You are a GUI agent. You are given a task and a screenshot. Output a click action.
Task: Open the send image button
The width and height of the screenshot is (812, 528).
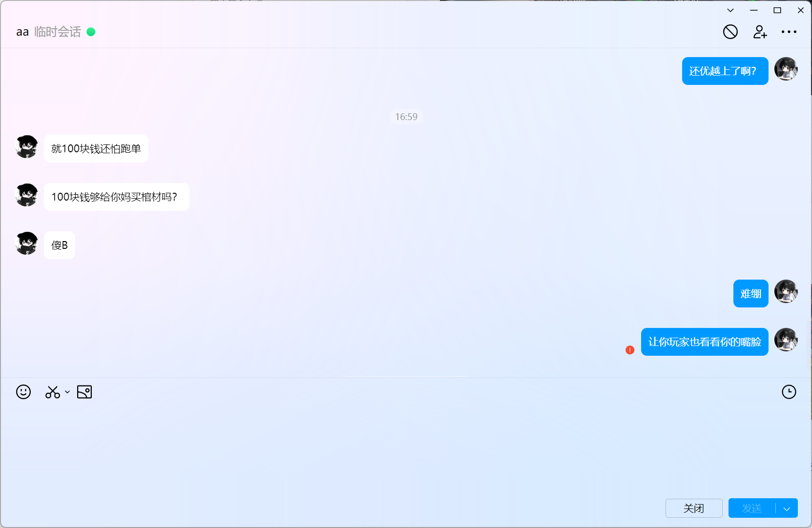pos(84,392)
